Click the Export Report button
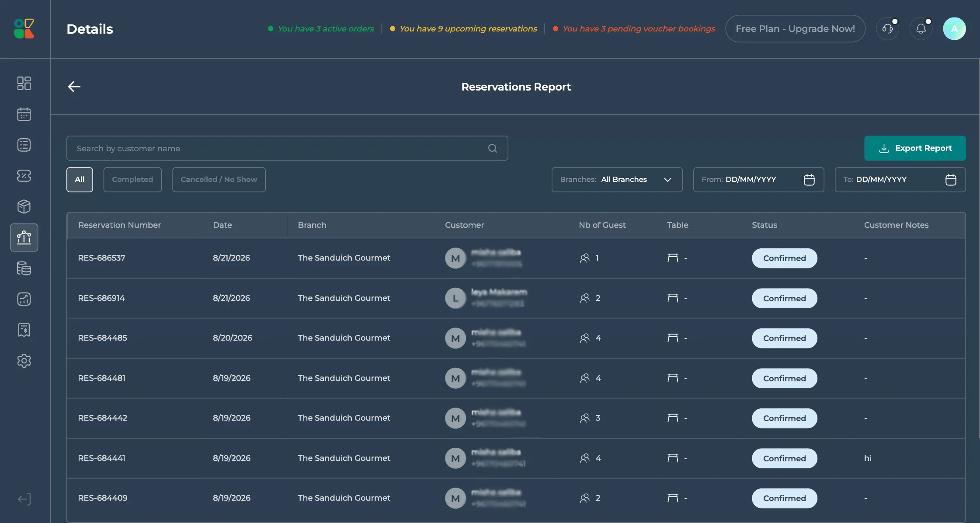The image size is (980, 523). [x=915, y=148]
